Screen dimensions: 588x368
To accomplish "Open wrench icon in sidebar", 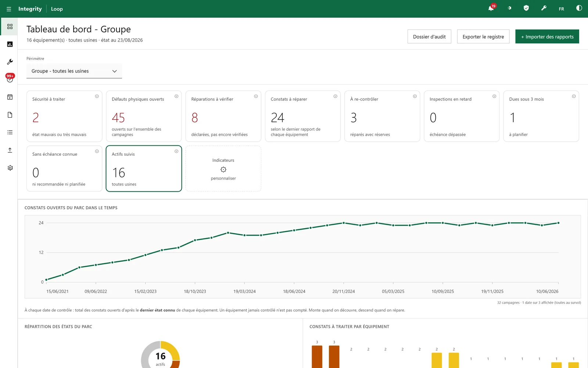I will point(10,62).
